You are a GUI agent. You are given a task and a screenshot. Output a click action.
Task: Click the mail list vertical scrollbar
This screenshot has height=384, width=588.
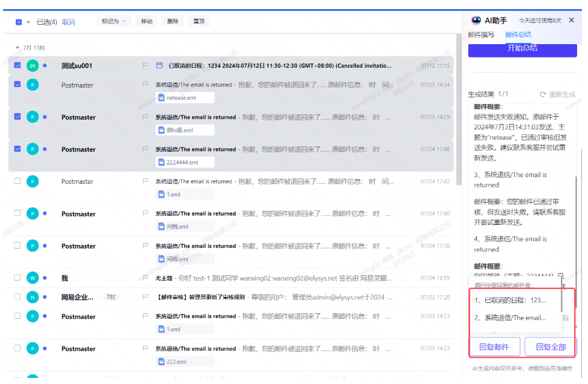(459, 109)
